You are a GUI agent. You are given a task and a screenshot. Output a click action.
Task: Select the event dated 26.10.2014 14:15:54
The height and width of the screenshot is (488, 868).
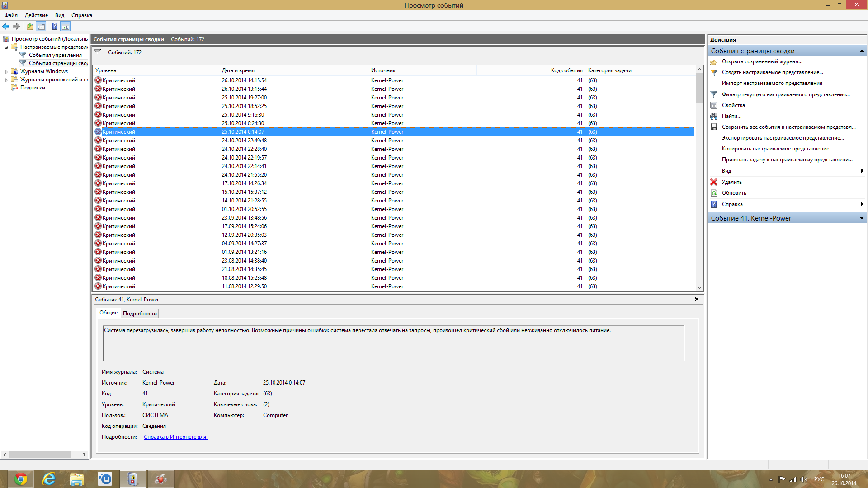pos(244,80)
